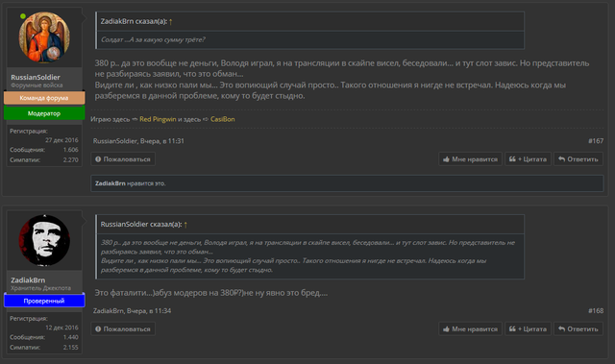Add post #168 to multi-quote with + Цитата
Screen dimensions: 615x364
tap(528, 328)
